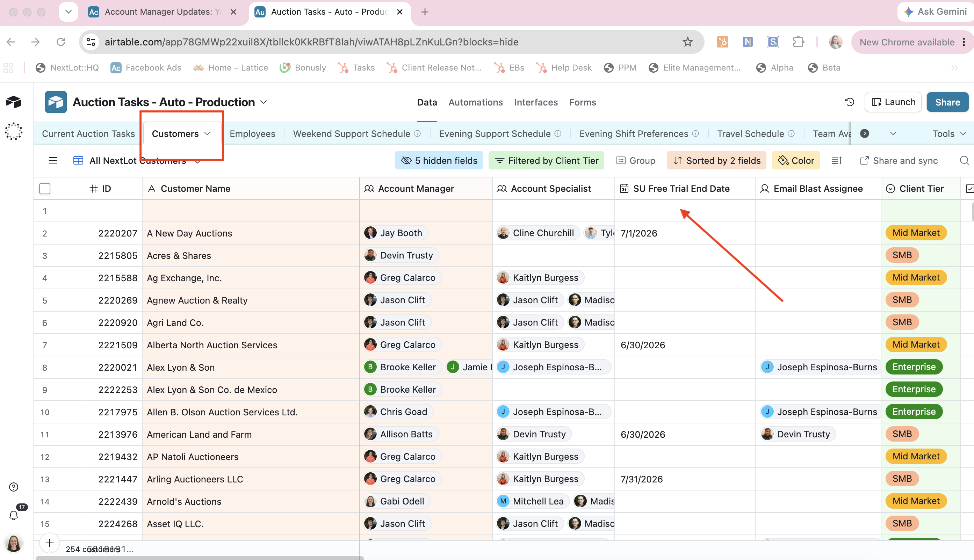The image size is (974, 560).
Task: Switch to the Employees table tab
Action: (252, 133)
